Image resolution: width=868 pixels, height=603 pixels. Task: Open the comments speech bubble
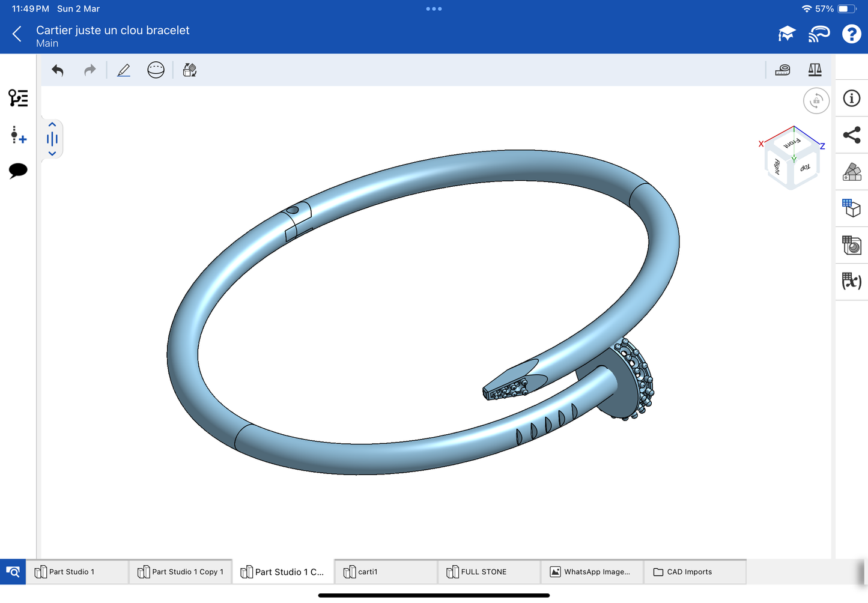click(x=18, y=171)
